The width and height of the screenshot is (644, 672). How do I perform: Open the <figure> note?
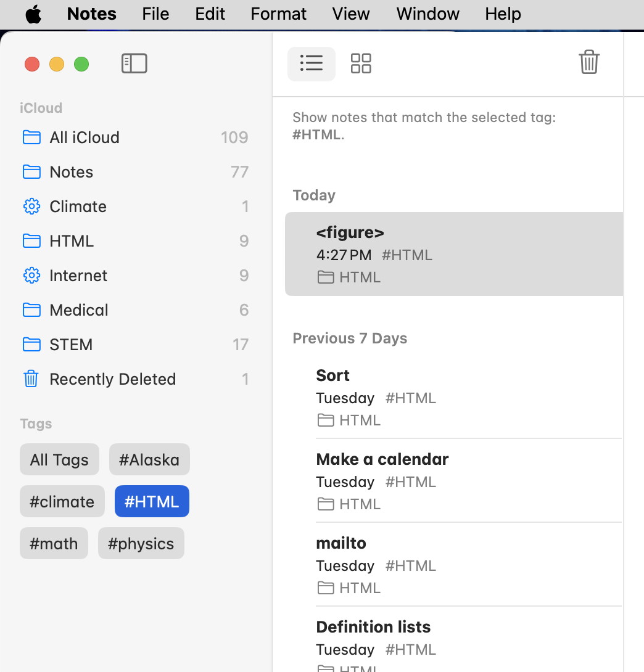click(454, 254)
